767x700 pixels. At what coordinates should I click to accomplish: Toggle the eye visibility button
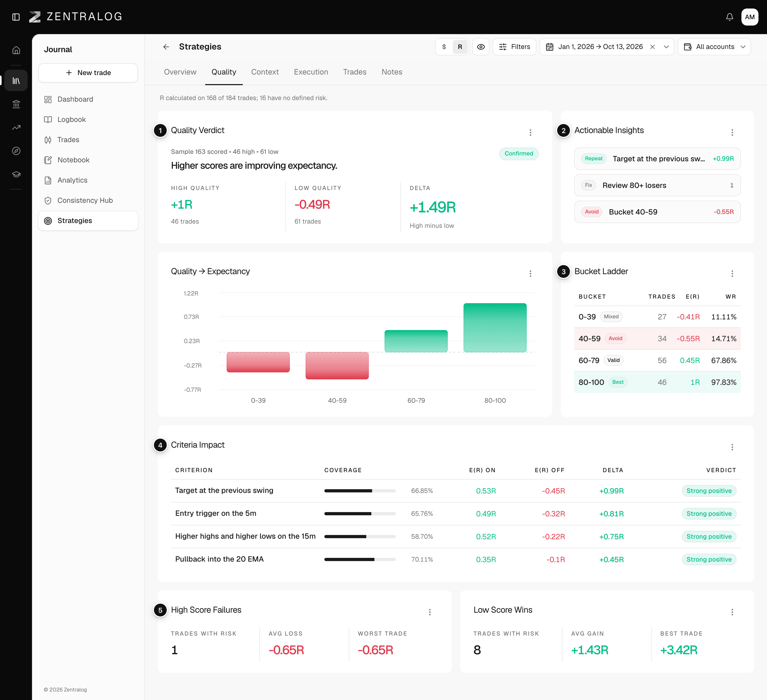(x=481, y=47)
